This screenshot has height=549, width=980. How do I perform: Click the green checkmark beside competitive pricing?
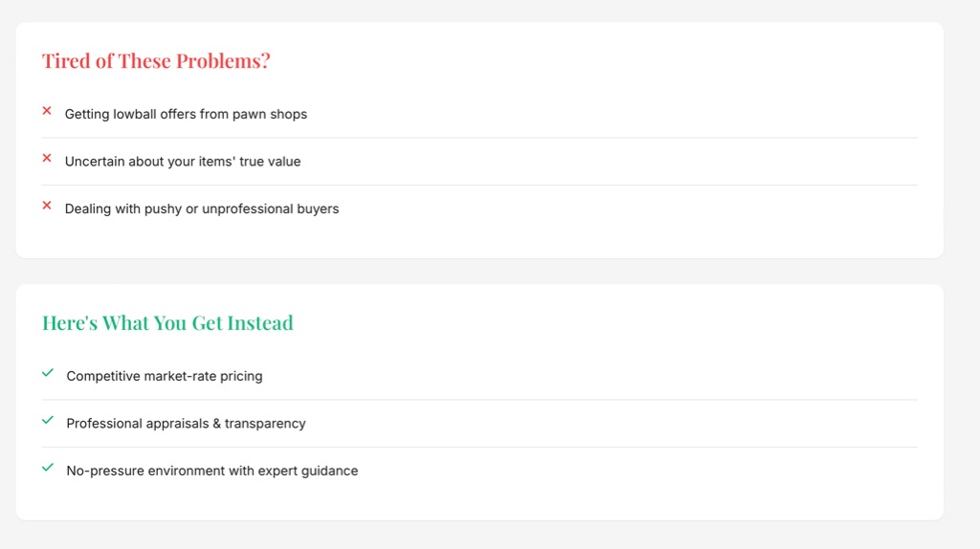pyautogui.click(x=48, y=373)
